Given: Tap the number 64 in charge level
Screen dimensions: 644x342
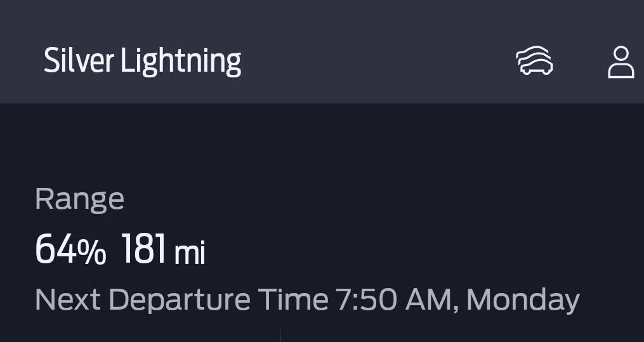Looking at the screenshot, I should coord(56,249).
